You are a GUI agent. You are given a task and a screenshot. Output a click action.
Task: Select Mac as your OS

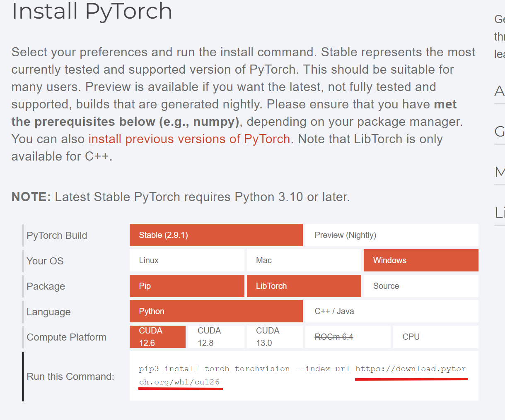click(304, 260)
